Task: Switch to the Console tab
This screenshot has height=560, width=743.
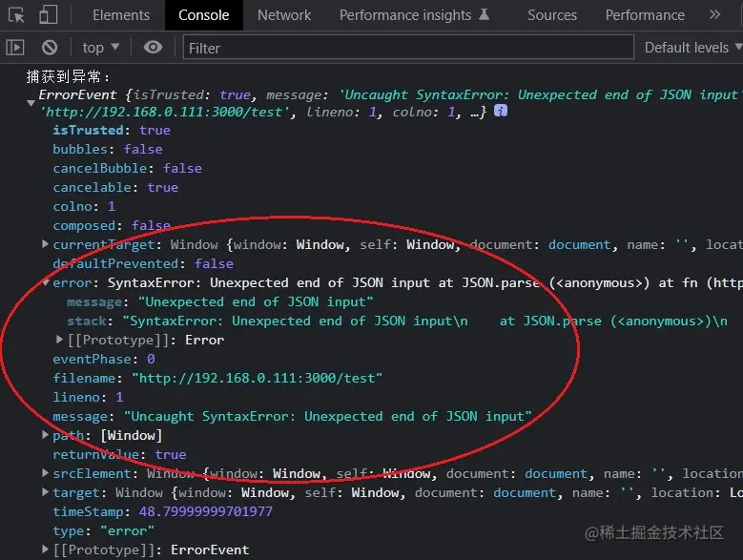Action: (x=204, y=15)
